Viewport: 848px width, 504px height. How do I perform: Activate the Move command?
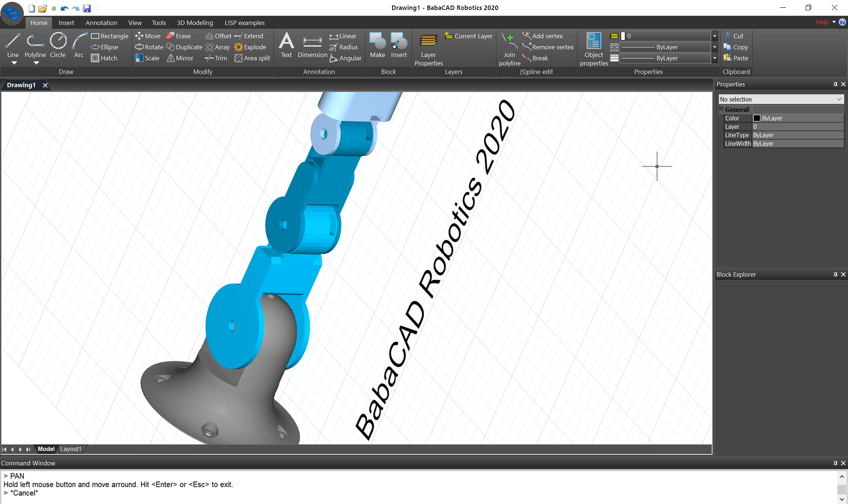coord(148,36)
